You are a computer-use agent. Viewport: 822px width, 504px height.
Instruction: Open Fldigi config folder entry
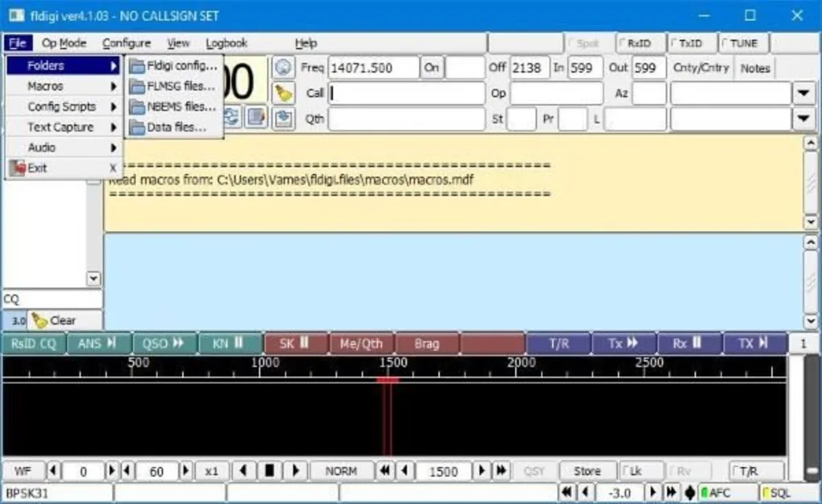(174, 66)
